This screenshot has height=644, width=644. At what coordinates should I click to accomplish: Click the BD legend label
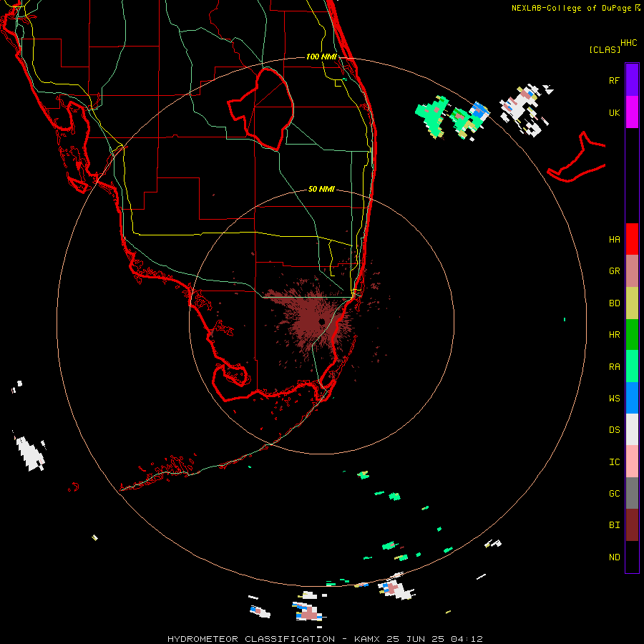pyautogui.click(x=614, y=303)
